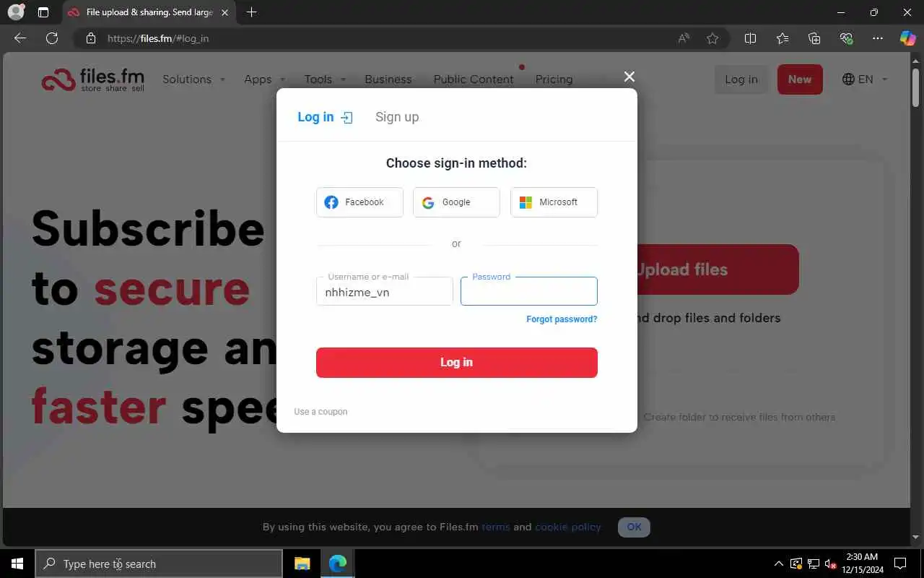Image resolution: width=924 pixels, height=578 pixels.
Task: Click the Files.fm logo
Action: point(92,79)
